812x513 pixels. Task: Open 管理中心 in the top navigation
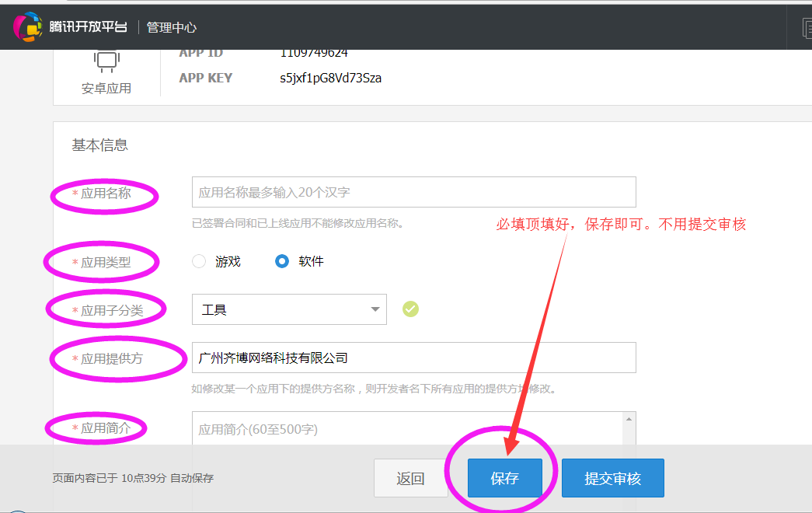(172, 27)
